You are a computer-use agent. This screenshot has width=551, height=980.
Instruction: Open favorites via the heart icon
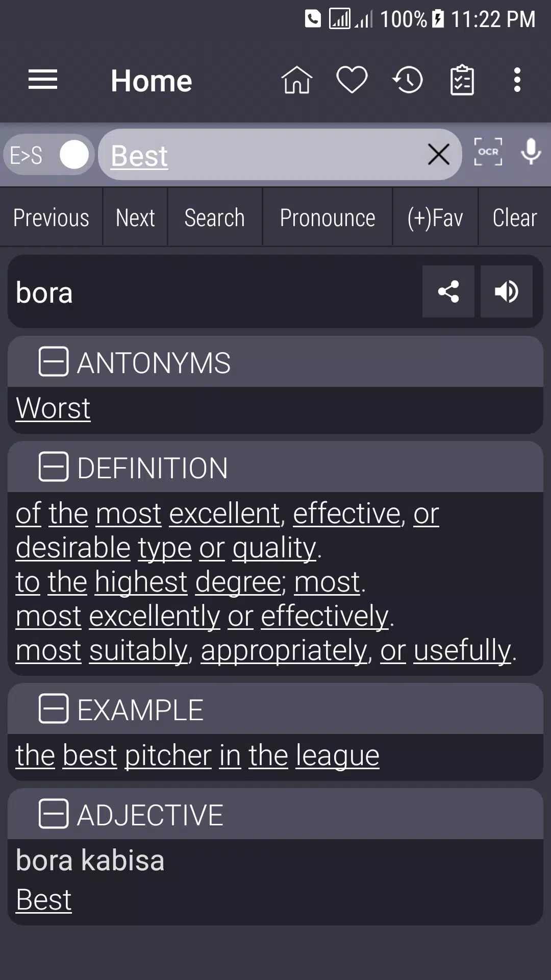(x=352, y=80)
